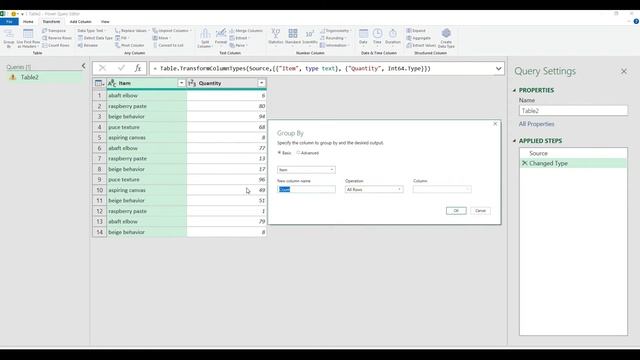Open the Replace Values dropdown

click(132, 31)
